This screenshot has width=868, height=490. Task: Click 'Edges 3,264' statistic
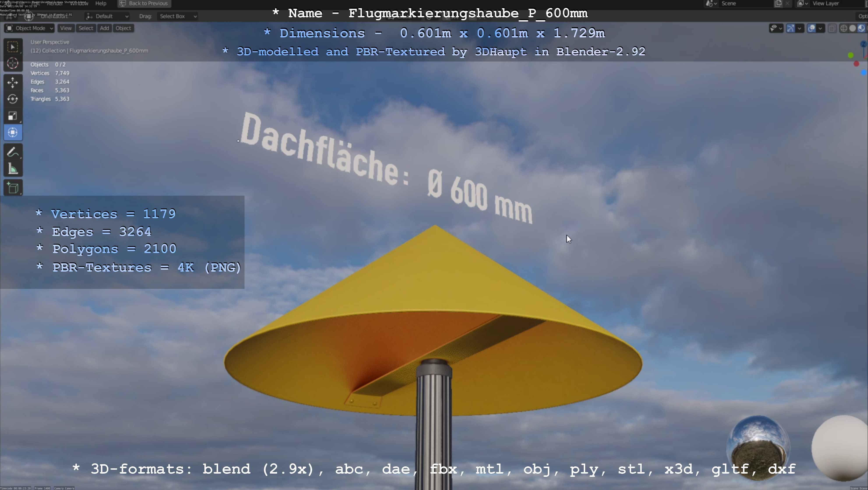50,82
